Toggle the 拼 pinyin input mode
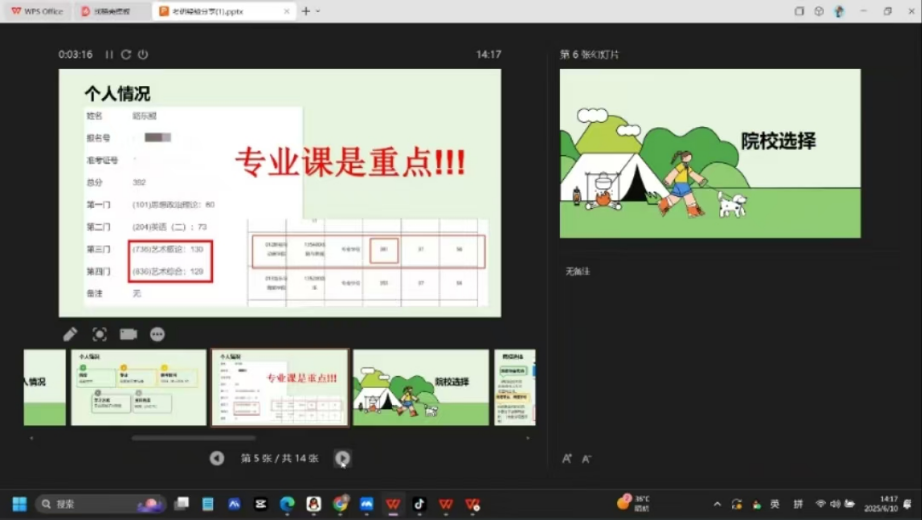The height and width of the screenshot is (520, 922). (798, 504)
